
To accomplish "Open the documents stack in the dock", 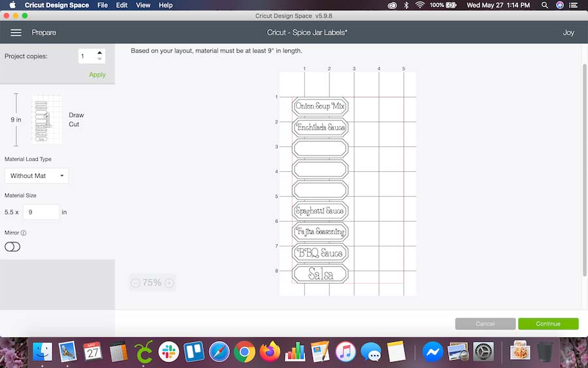I will [520, 351].
